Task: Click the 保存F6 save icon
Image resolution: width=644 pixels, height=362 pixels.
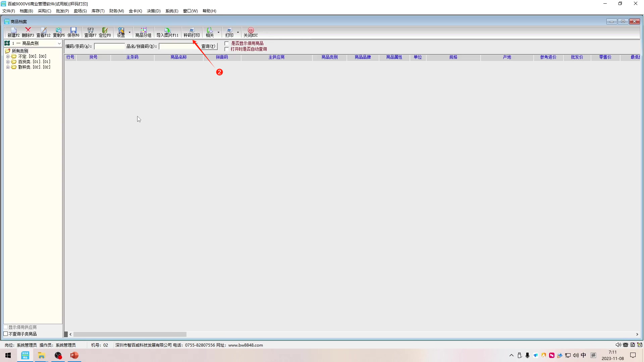Action: pyautogui.click(x=73, y=32)
